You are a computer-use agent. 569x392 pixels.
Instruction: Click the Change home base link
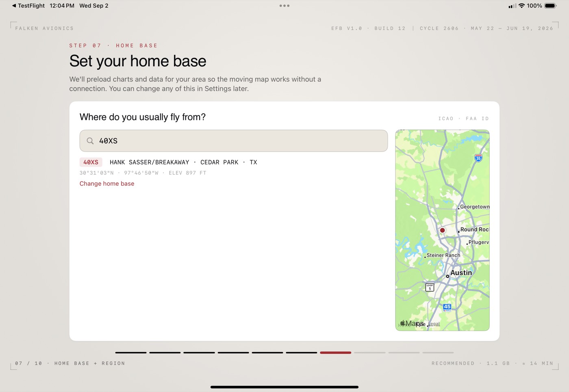[107, 184]
